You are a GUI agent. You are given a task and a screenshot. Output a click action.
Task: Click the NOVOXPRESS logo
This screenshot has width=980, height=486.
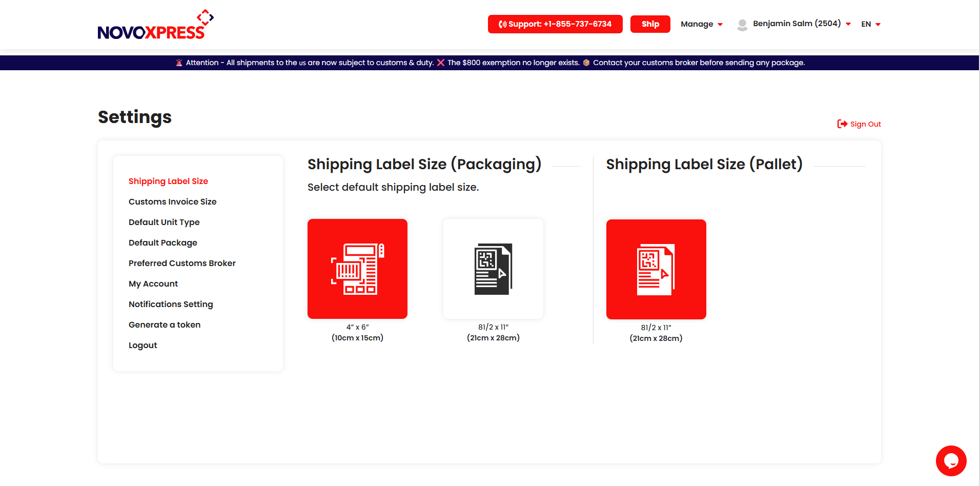coord(154,24)
